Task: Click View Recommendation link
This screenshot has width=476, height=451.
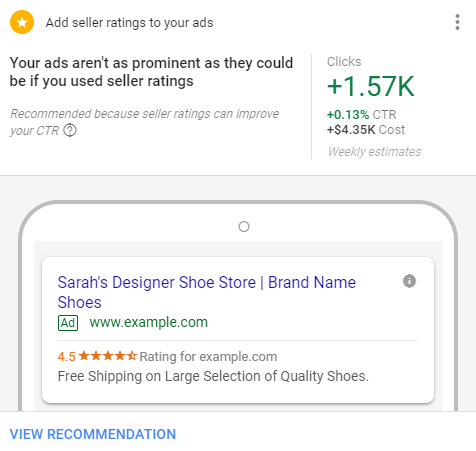Action: tap(93, 434)
